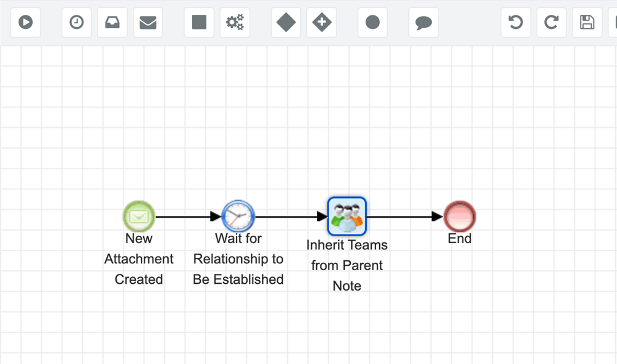This screenshot has height=364, width=617.
Task: Select the Inherit Teams action node
Action: point(346,217)
